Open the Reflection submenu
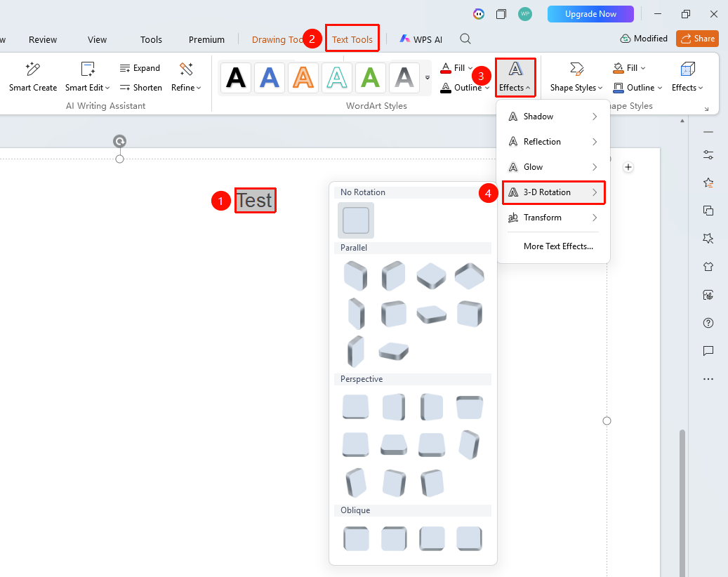 553,142
